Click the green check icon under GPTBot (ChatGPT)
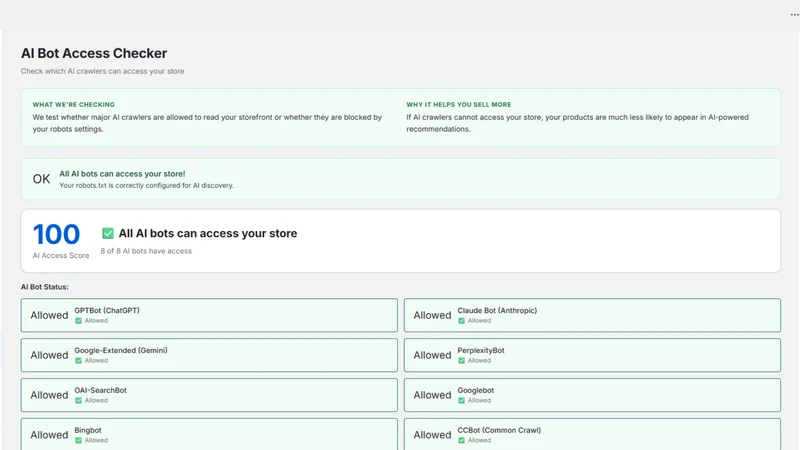Image resolution: width=800 pixels, height=450 pixels. (x=79, y=321)
